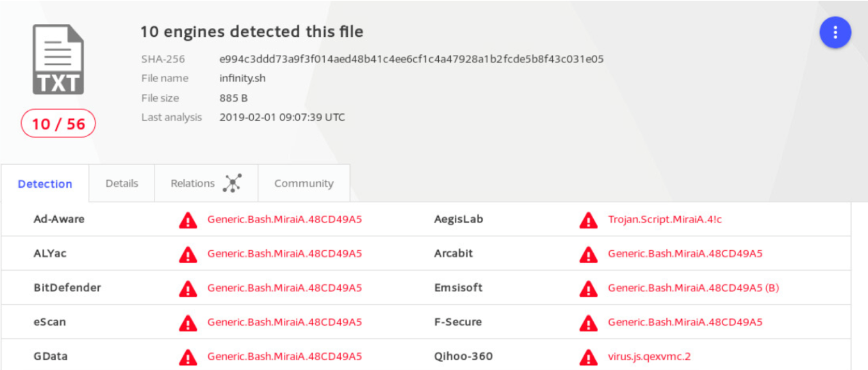Click the alert icon next to Qihoo-360
This screenshot has height=370, width=868.
click(589, 356)
